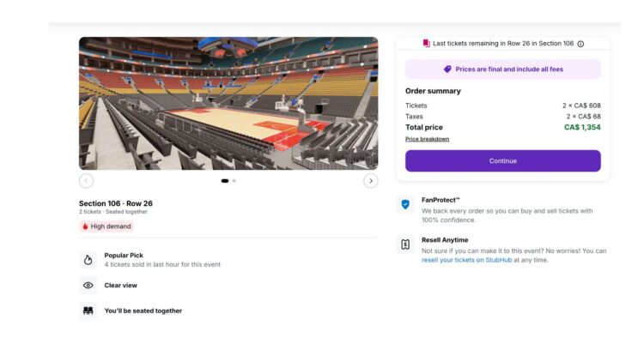Screen dimensions: 644x362
Task: Click the Clear view eye icon
Action: pos(88,286)
